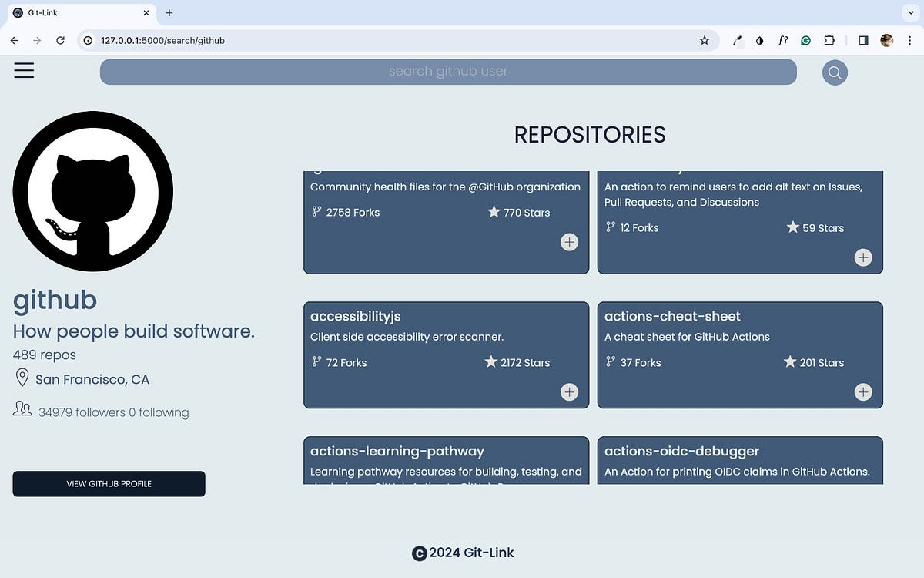Click the location pin beside San Francisco, CA
The width and height of the screenshot is (924, 578).
22,378
